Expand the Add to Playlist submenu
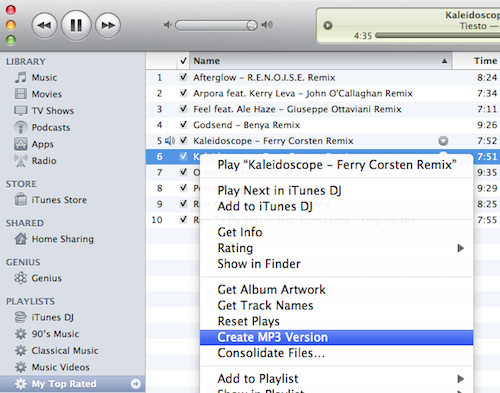 click(x=337, y=379)
